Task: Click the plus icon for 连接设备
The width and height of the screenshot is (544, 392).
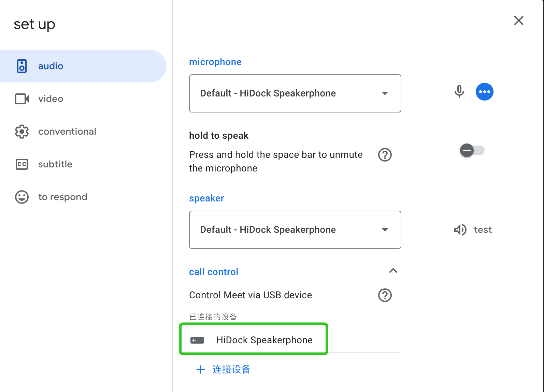Action: pos(201,370)
